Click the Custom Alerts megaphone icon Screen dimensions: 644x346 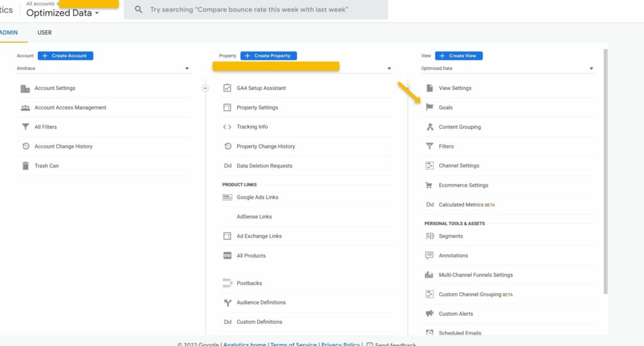[430, 314]
